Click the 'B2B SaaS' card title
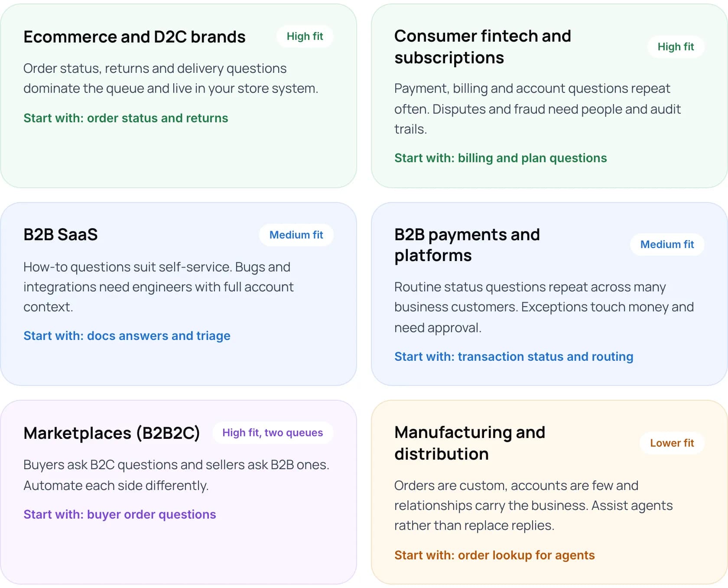The width and height of the screenshot is (728, 588). point(61,235)
